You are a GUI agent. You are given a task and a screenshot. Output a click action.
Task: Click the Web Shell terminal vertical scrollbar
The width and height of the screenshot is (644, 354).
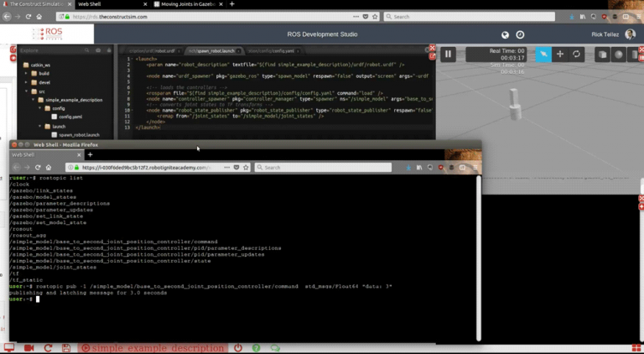(x=479, y=258)
